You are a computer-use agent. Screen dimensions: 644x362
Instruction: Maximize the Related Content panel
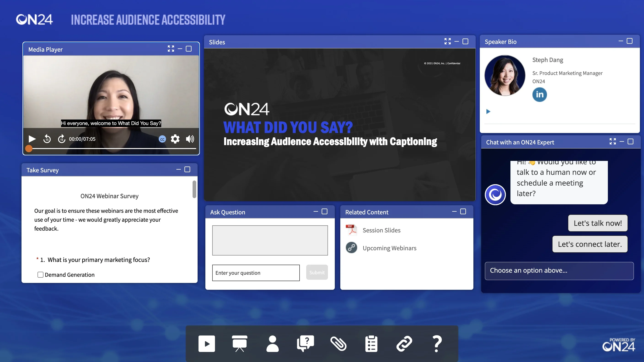[x=463, y=211]
